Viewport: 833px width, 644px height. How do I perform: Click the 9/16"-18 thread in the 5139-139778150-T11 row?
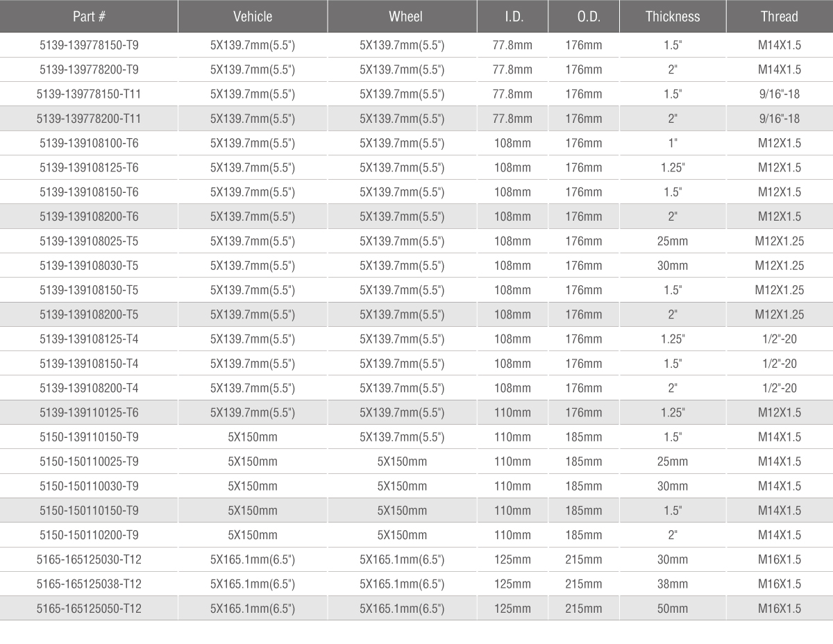point(780,94)
